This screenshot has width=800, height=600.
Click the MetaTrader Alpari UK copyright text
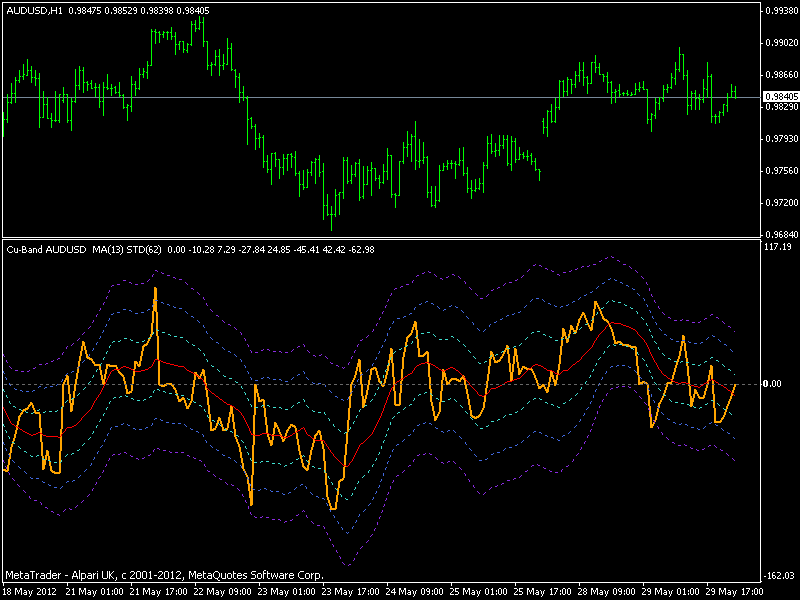click(x=165, y=576)
